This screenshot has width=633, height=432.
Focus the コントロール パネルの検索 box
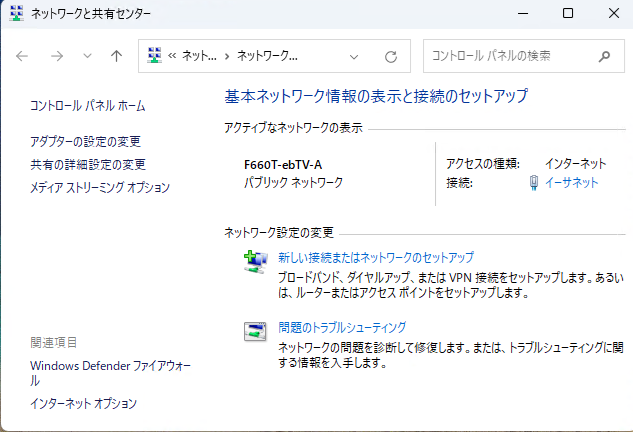coord(510,56)
